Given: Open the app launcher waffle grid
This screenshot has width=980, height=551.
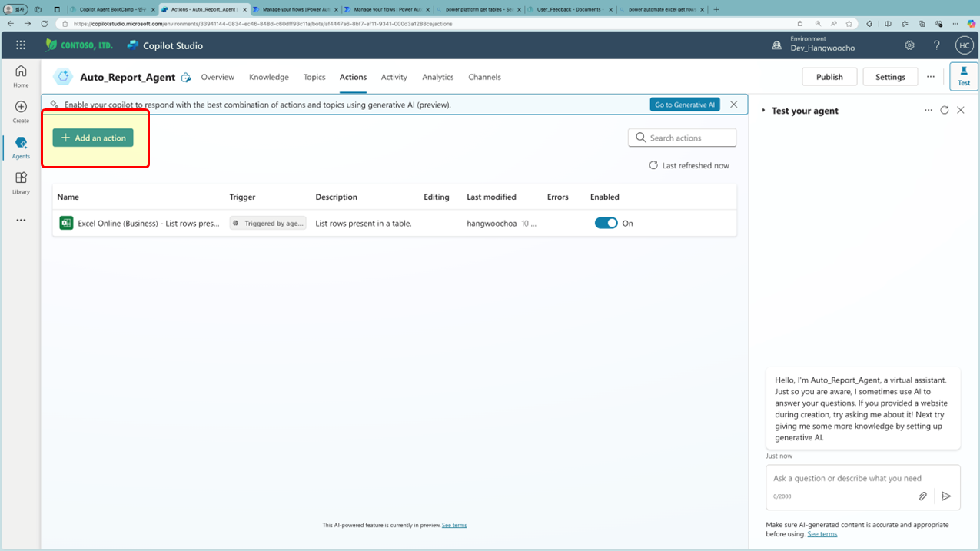Looking at the screenshot, I should pyautogui.click(x=21, y=45).
